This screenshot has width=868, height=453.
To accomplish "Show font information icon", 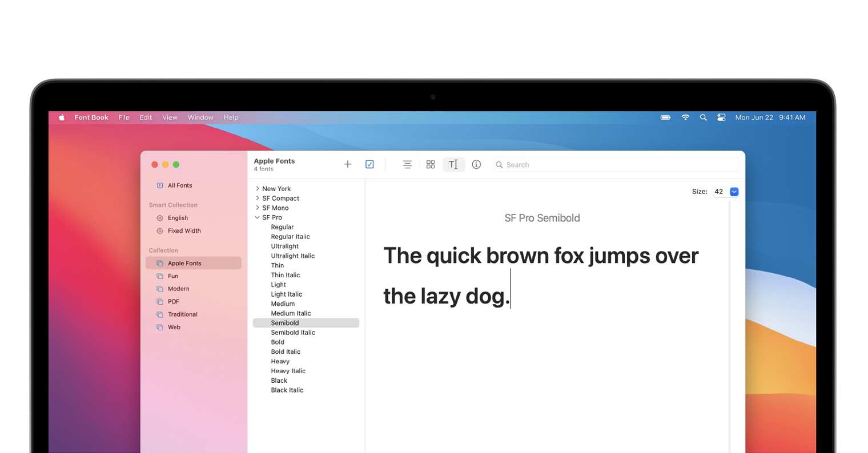I will pos(476,164).
